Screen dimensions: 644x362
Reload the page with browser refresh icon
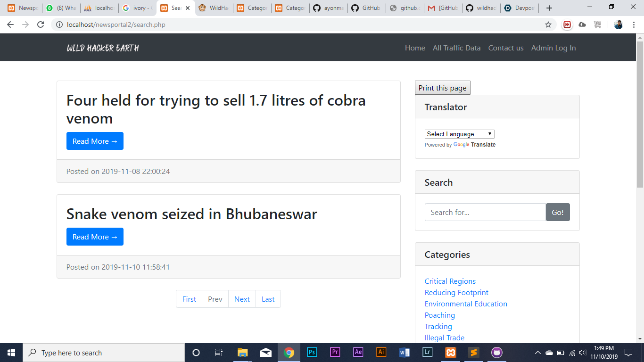(x=41, y=25)
